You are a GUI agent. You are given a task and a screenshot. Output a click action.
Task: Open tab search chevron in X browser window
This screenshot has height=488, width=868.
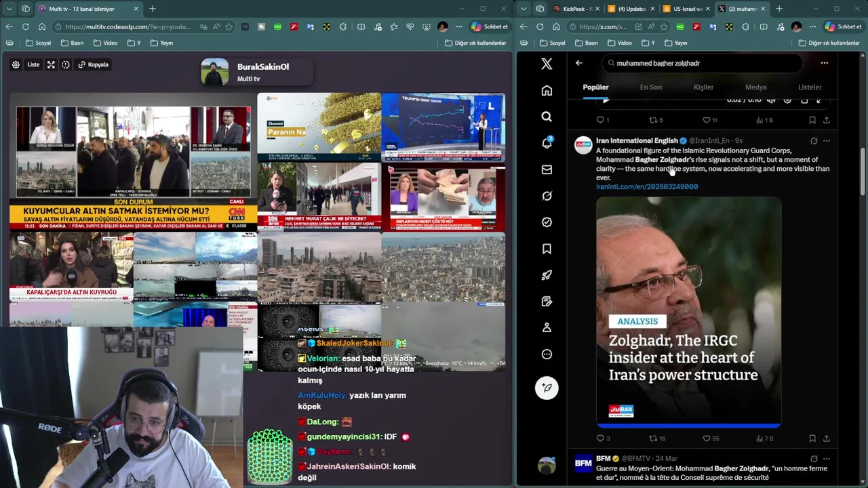coord(524,9)
